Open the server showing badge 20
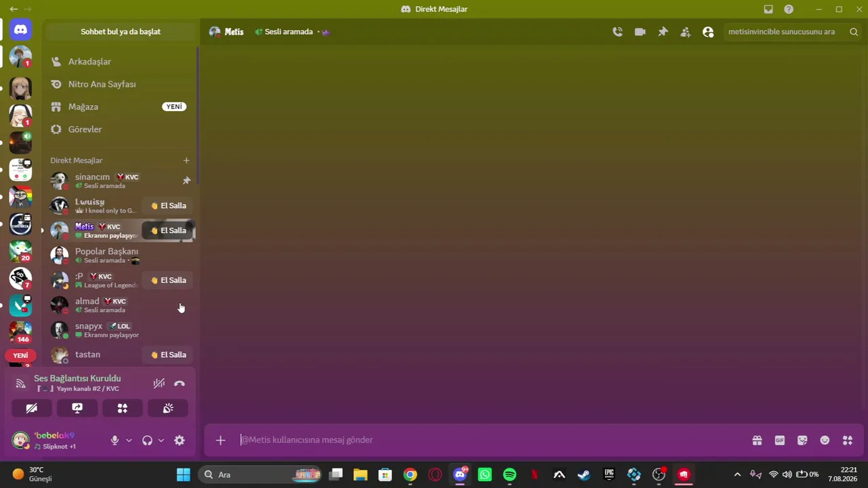This screenshot has width=868, height=488. [20, 251]
